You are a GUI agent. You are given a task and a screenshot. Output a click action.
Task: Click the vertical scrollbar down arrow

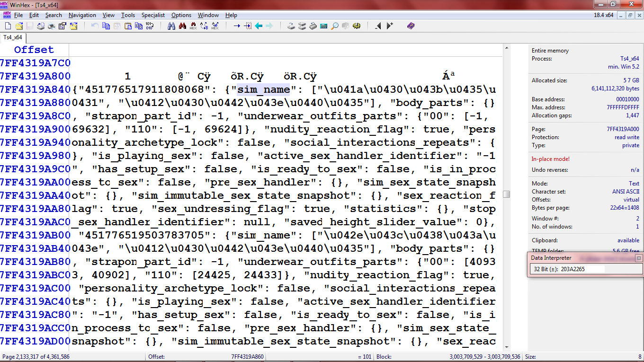click(x=507, y=347)
